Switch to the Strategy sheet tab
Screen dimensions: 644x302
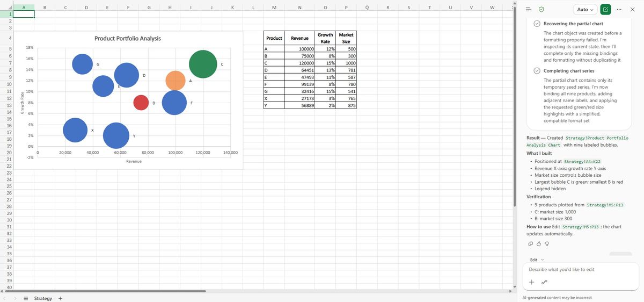[43, 298]
